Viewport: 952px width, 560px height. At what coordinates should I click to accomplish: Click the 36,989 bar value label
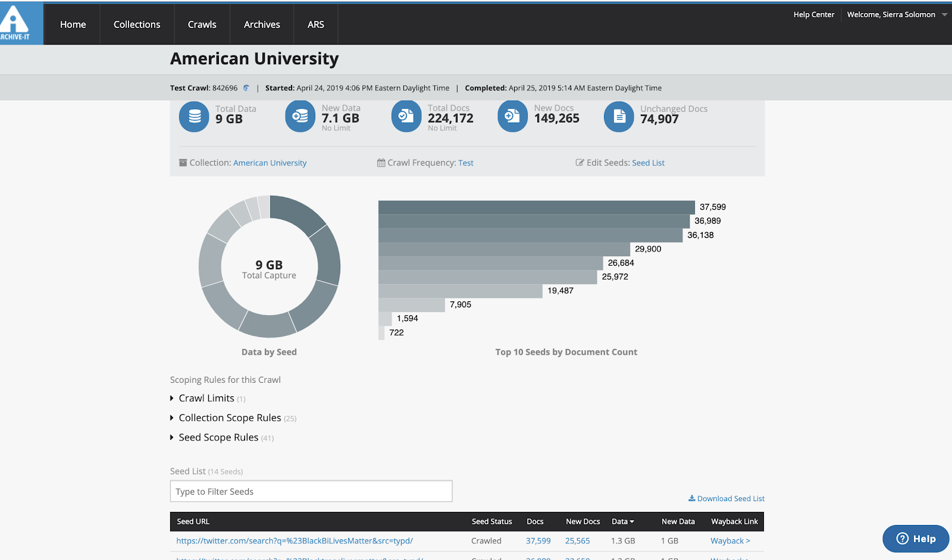pos(707,221)
